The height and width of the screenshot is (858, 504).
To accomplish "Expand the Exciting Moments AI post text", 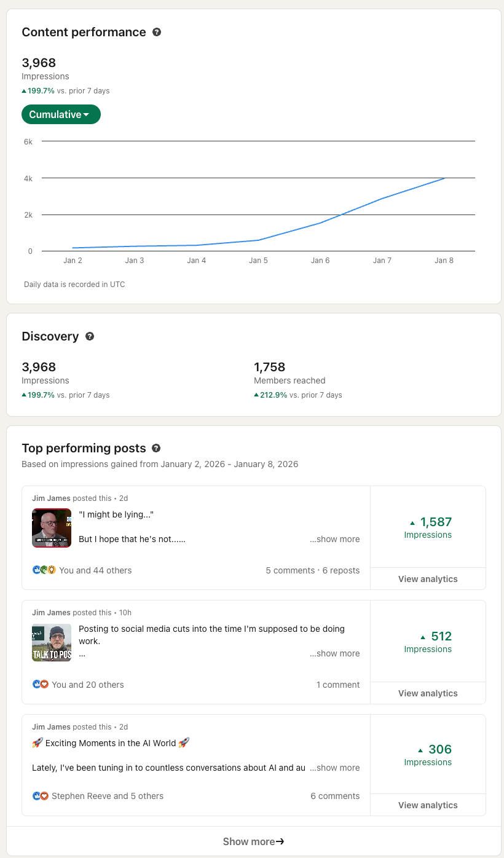I will 334,768.
